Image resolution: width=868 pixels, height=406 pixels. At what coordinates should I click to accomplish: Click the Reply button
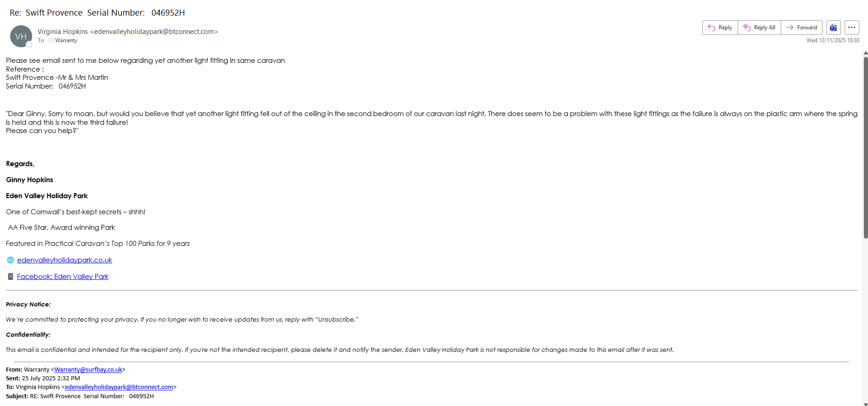coord(720,28)
